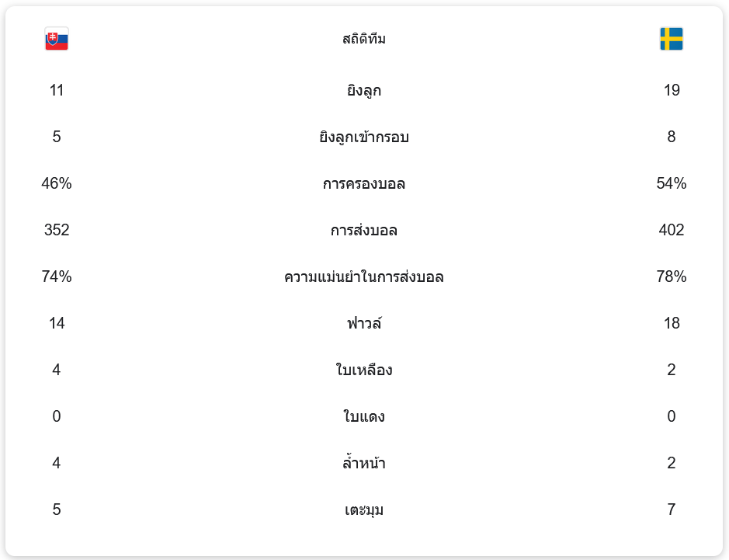Screen dimensions: 729x560
Task: Select the ยิงลูก stat label
Action: pyautogui.click(x=363, y=91)
